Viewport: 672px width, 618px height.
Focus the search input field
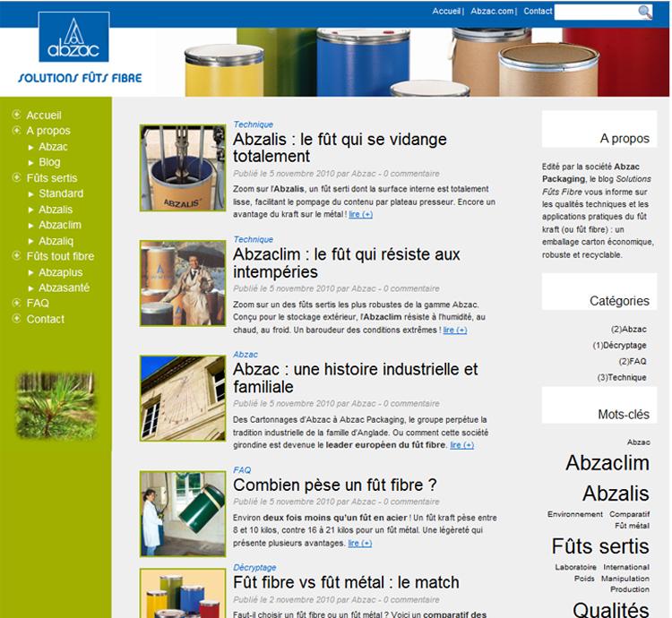597,12
